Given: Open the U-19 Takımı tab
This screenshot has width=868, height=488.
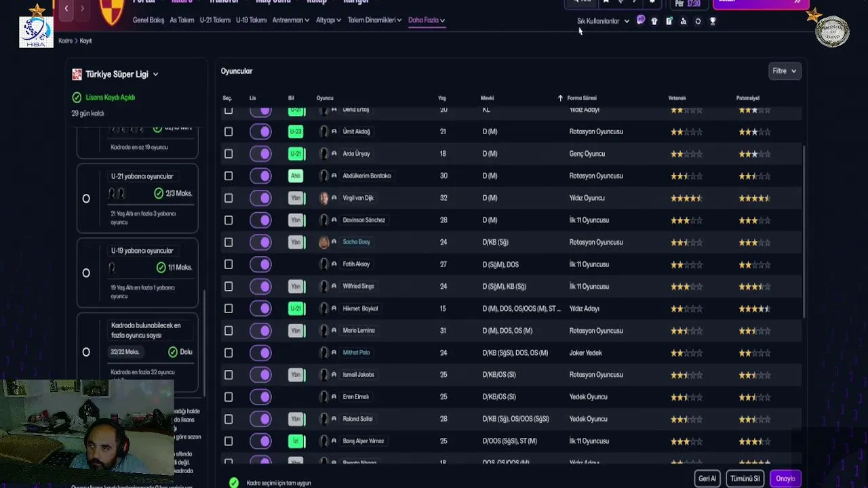Looking at the screenshot, I should [252, 20].
